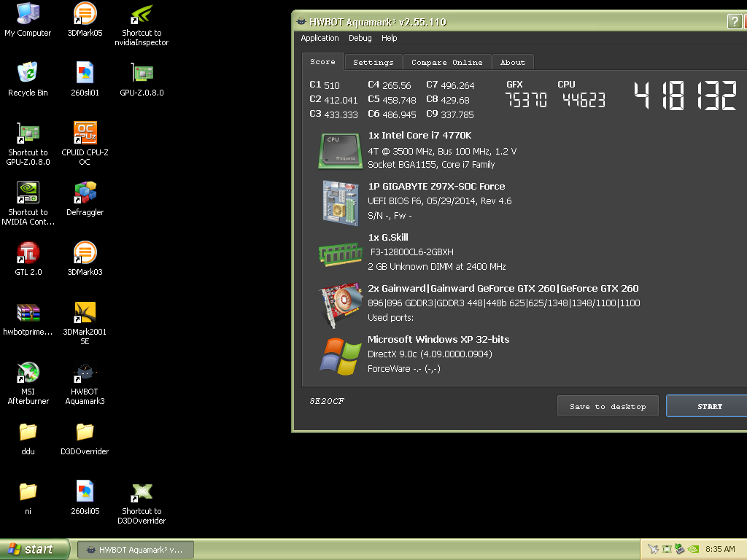Click the ForceWare -.- (-,-) line
Screen dimensions: 747x560
404,368
